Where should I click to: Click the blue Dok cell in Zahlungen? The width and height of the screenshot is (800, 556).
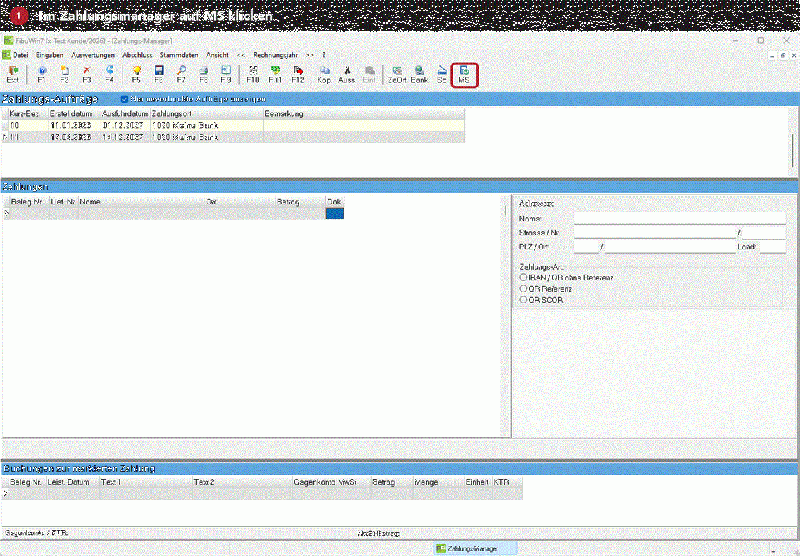(335, 213)
